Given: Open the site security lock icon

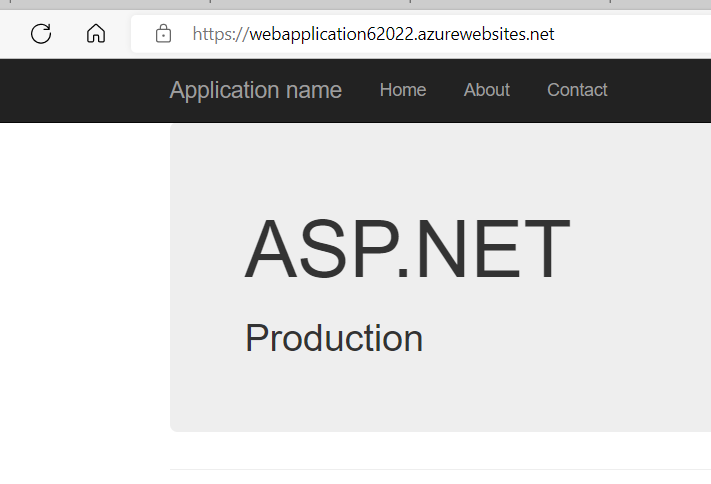Looking at the screenshot, I should 163,34.
